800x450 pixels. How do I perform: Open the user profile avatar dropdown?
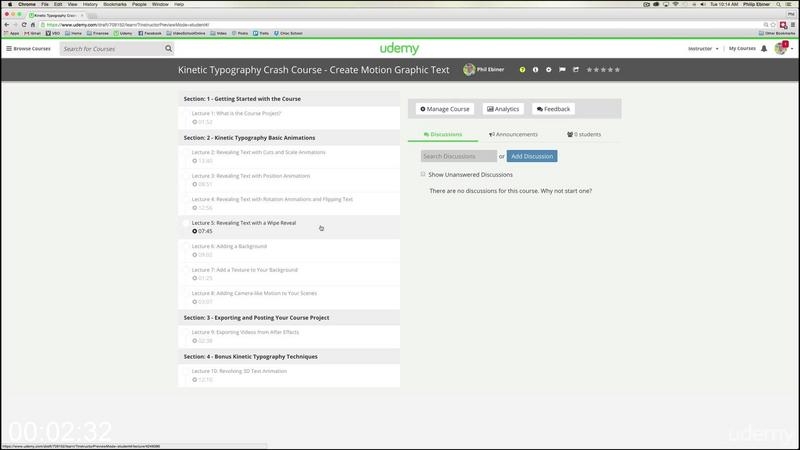(x=783, y=48)
